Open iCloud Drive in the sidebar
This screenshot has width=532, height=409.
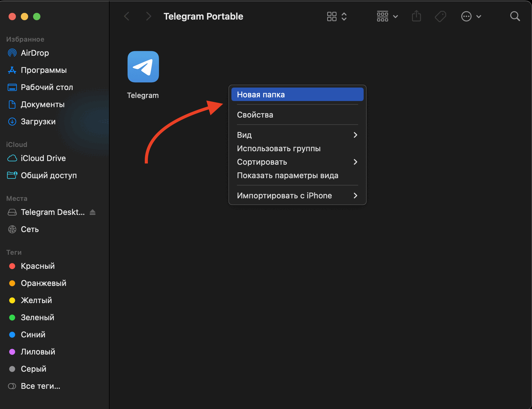coord(43,158)
